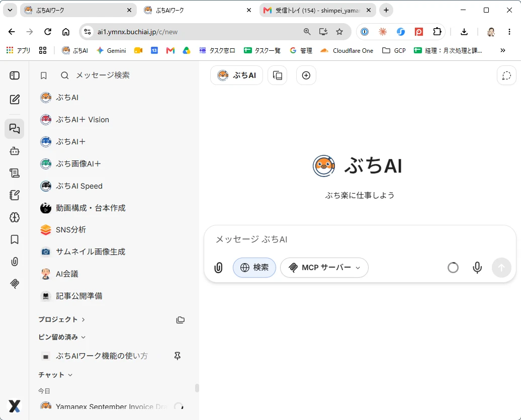Click the sidebar vertical scrollbar thumb

click(x=197, y=388)
